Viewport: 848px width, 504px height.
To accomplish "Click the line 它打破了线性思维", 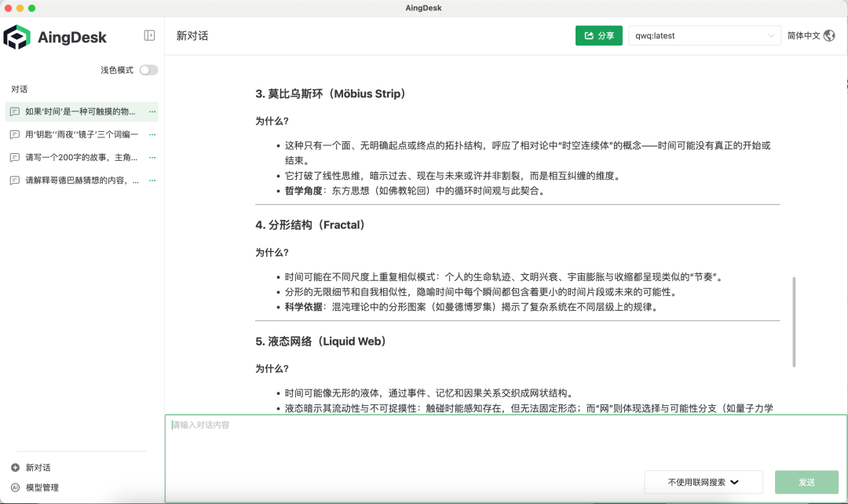I will click(x=453, y=176).
